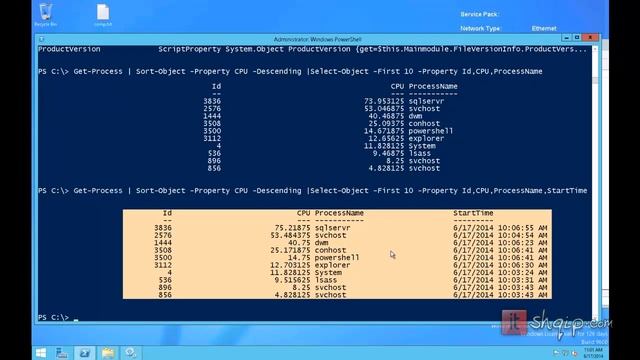
Task: Close the Administrator PowerShell window
Action: click(x=590, y=38)
